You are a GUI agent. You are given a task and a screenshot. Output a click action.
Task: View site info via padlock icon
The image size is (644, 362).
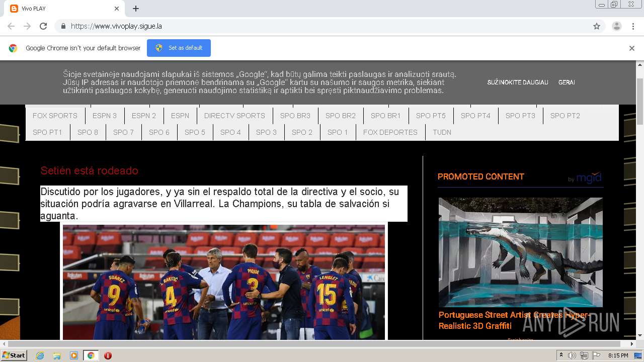click(63, 26)
